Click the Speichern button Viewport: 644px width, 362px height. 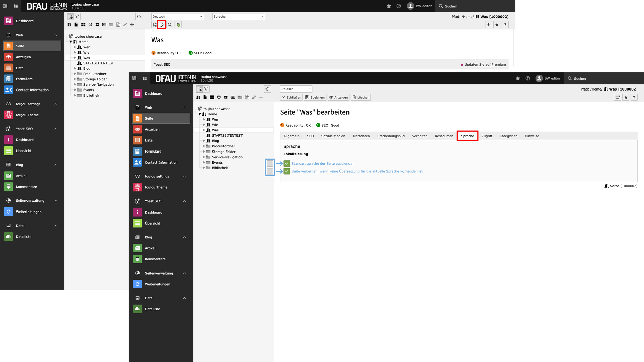click(x=315, y=97)
